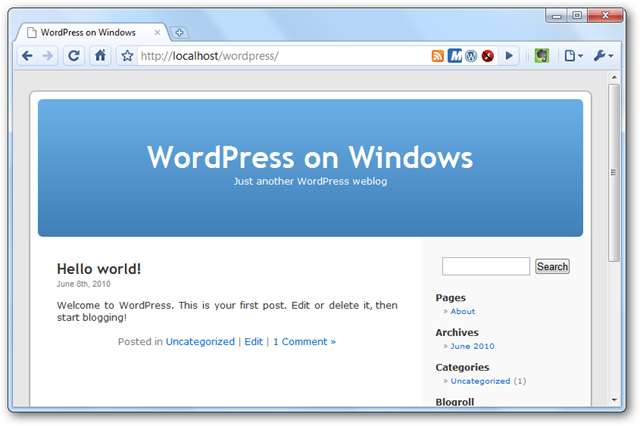Click the Search button

pyautogui.click(x=552, y=266)
